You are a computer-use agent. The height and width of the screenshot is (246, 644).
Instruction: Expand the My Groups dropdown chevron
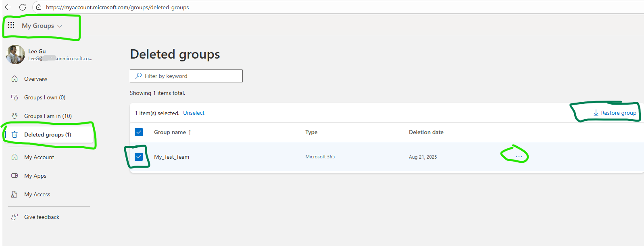[60, 26]
